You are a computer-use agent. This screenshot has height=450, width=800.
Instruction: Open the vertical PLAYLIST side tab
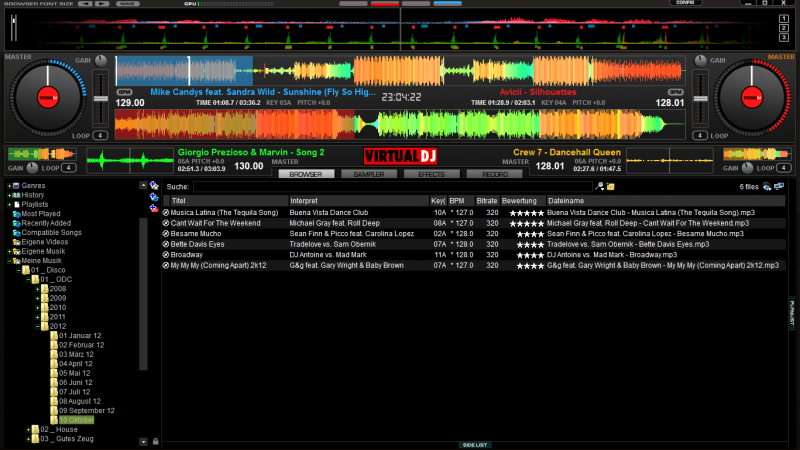(792, 313)
